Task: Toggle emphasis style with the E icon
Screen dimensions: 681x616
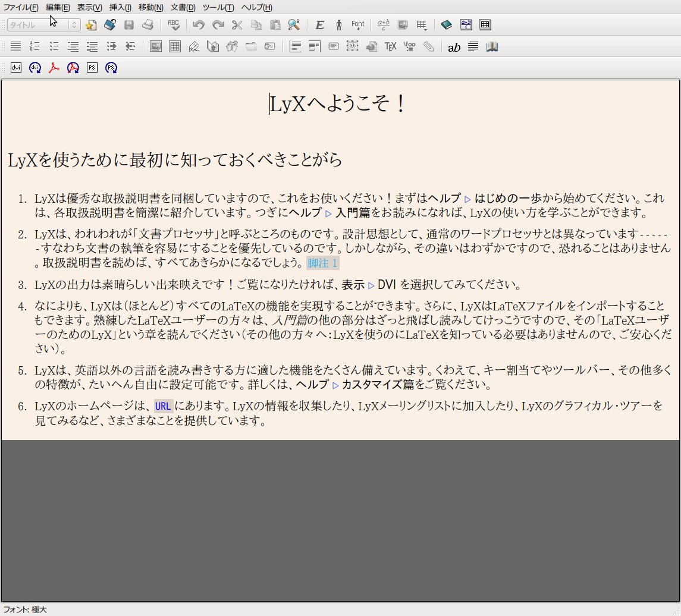Action: 319,25
